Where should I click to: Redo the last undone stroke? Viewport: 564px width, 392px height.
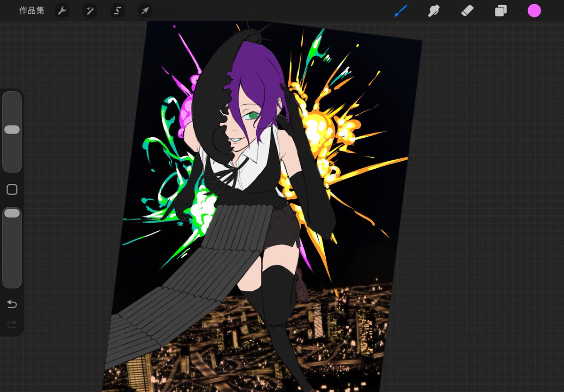(x=12, y=324)
